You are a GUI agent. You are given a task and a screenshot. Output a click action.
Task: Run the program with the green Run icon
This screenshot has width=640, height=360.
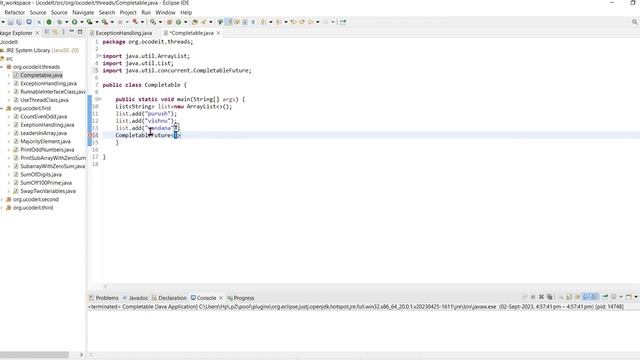tap(74, 22)
